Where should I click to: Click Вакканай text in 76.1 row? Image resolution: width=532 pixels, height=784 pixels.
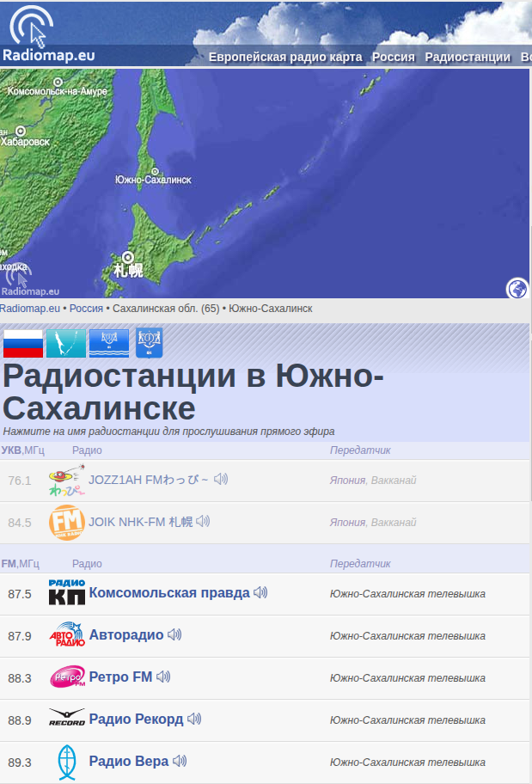[x=394, y=481]
